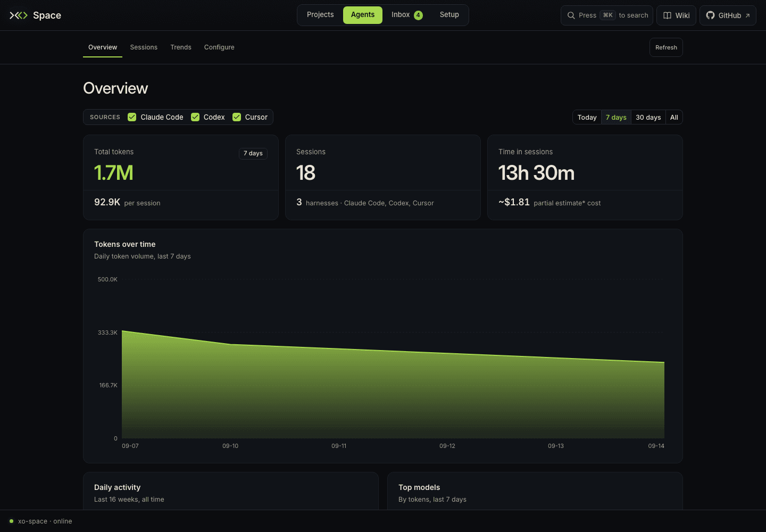Viewport: 766px width, 532px height.
Task: Click the GitHub external link arrow
Action: point(747,15)
